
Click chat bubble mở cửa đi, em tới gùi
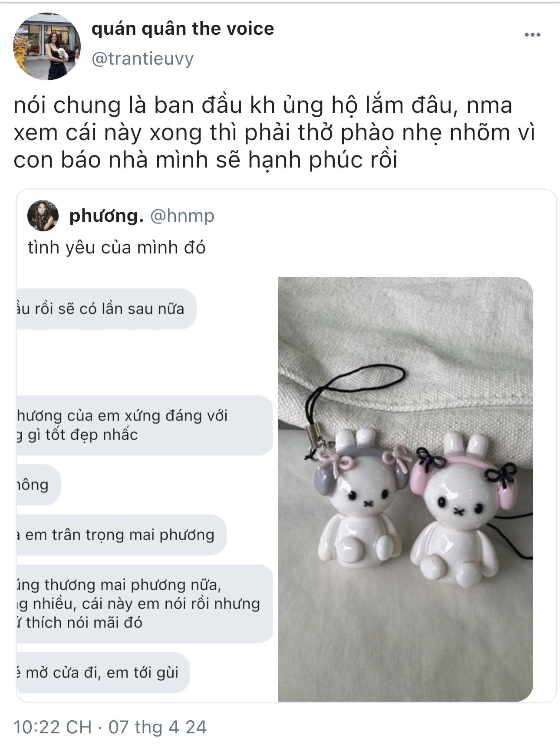point(103,673)
